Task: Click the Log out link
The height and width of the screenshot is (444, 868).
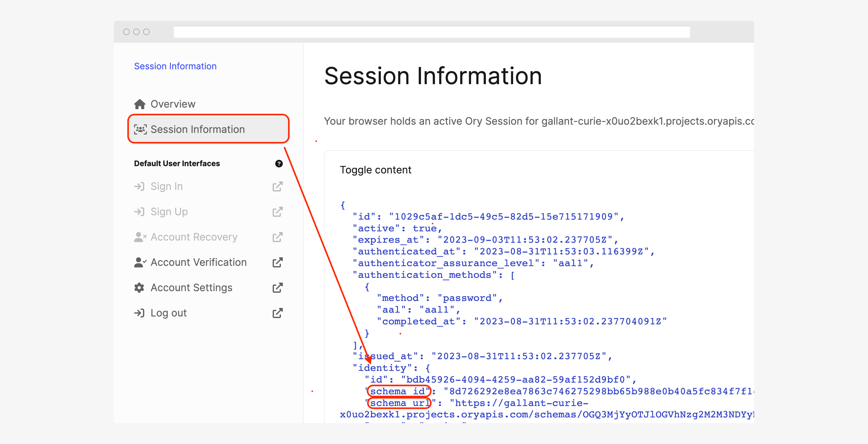Action: pyautogui.click(x=168, y=313)
